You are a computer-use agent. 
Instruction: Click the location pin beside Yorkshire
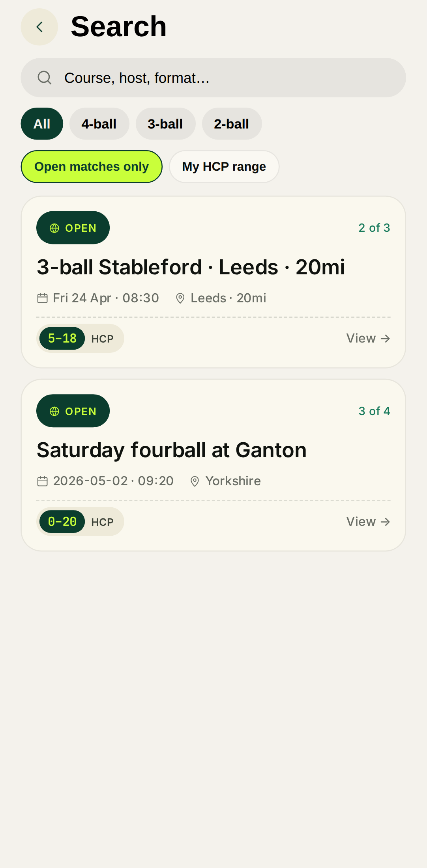[195, 481]
